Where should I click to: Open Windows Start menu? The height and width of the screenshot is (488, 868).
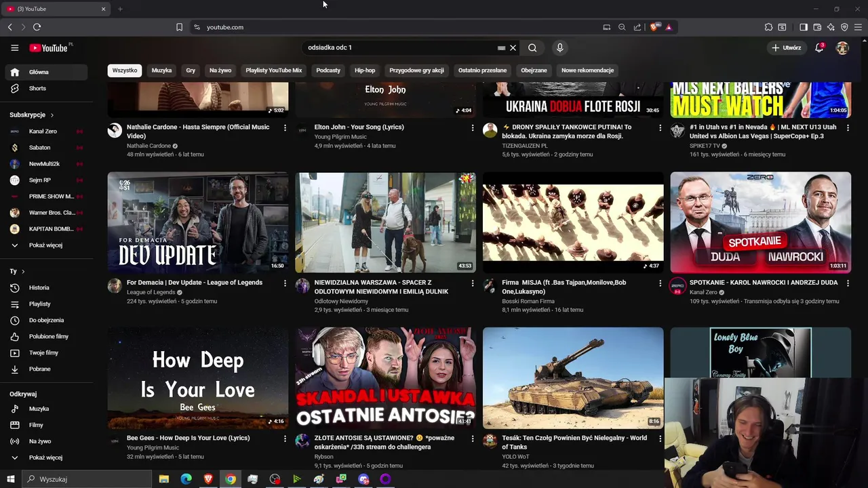[11, 479]
